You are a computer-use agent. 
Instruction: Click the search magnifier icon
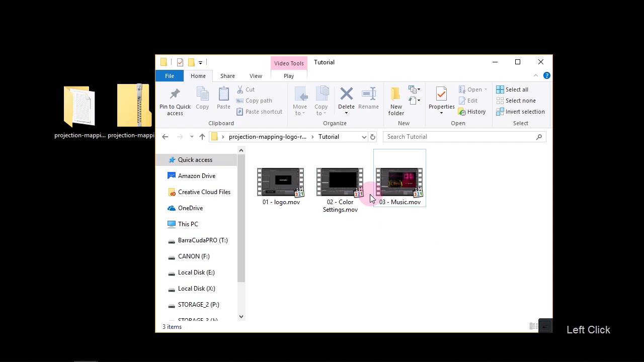[x=539, y=137]
